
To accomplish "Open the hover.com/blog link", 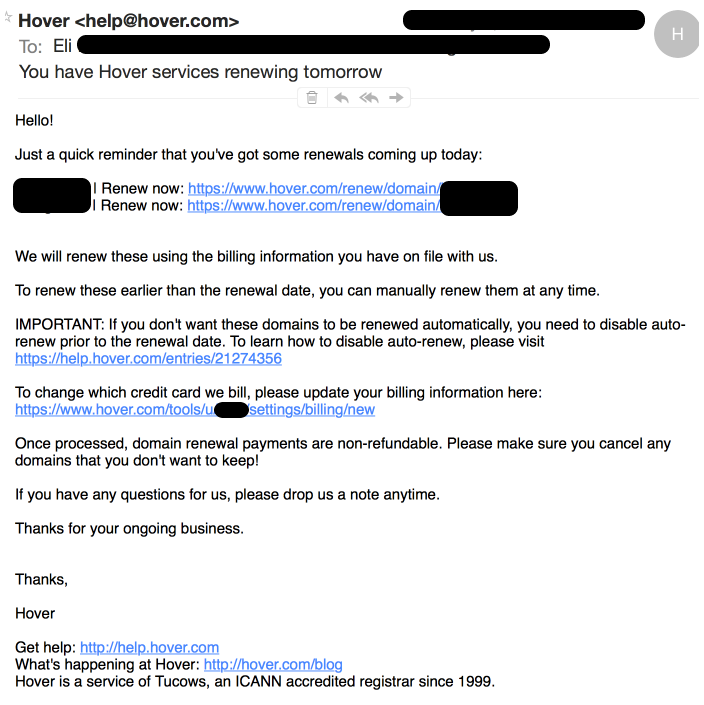I will tap(273, 665).
